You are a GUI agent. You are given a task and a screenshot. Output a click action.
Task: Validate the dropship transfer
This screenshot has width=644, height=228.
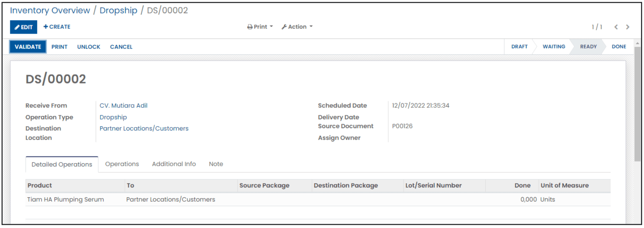pos(28,47)
